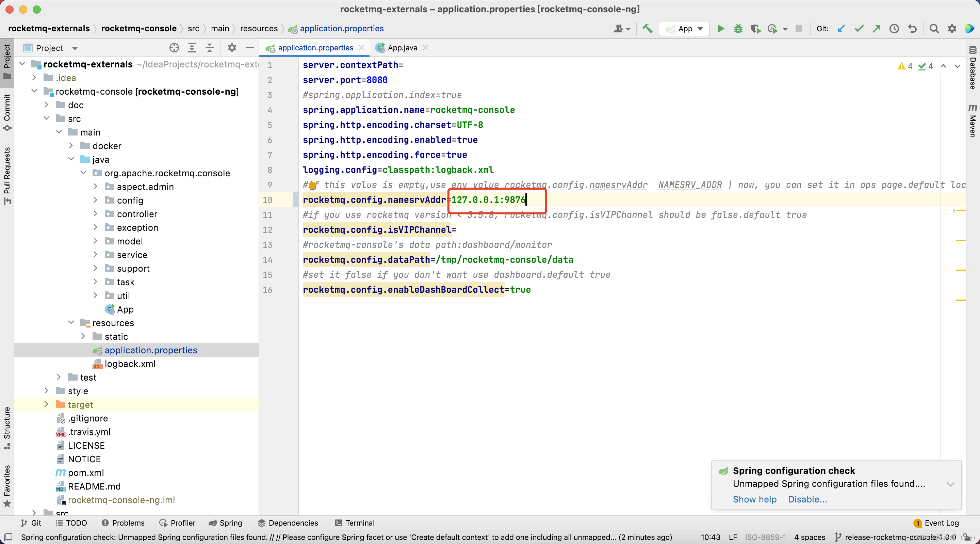
Task: Switch to the App.java tab
Action: point(402,48)
